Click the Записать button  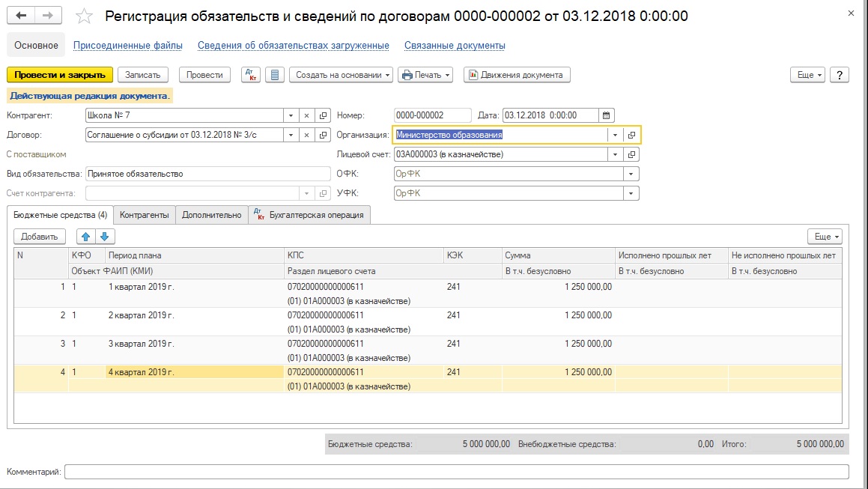point(143,75)
